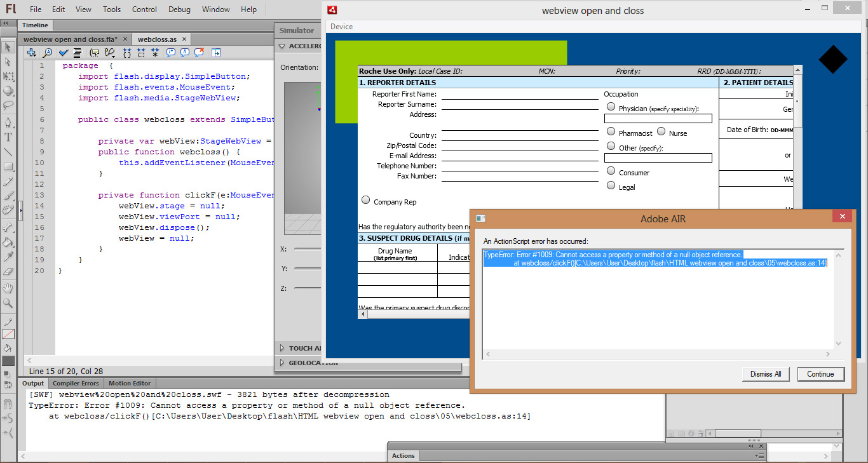
Task: Select the Eraser tool
Action: click(x=8, y=272)
